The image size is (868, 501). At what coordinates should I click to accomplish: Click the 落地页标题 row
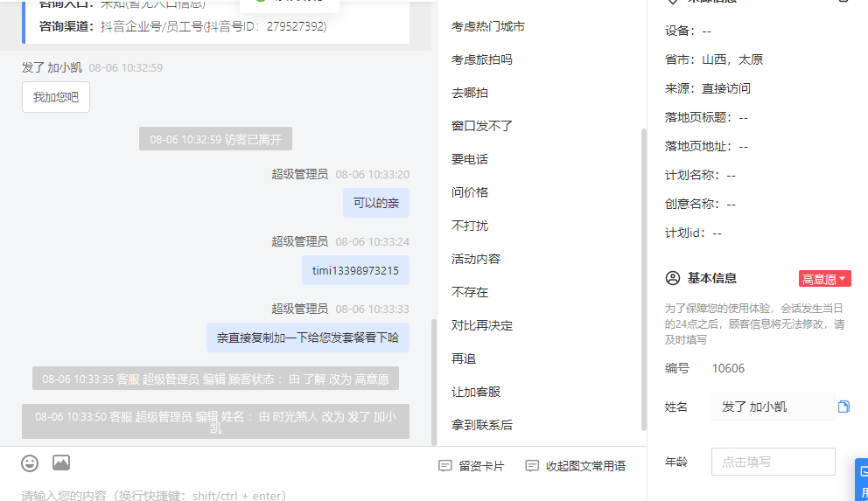point(706,117)
